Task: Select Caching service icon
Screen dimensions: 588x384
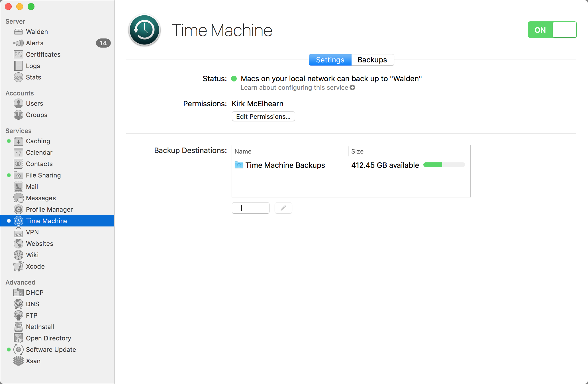Action: [x=19, y=141]
